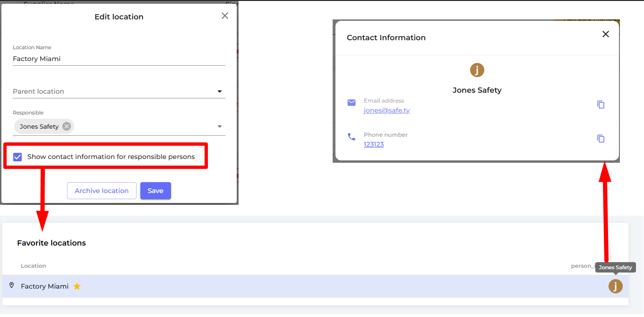Remove Jones Safety chip from Responsible field
Screen dimensions: 644x317
[67, 126]
